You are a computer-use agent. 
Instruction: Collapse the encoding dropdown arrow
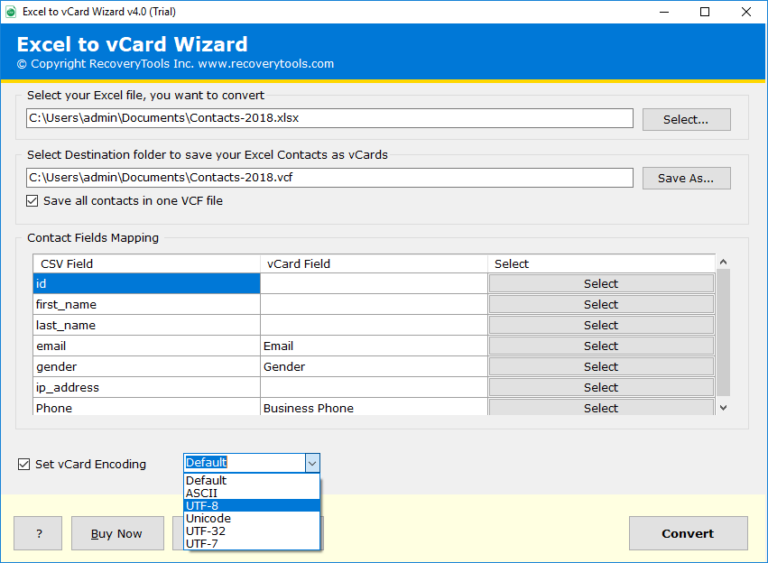(x=312, y=463)
